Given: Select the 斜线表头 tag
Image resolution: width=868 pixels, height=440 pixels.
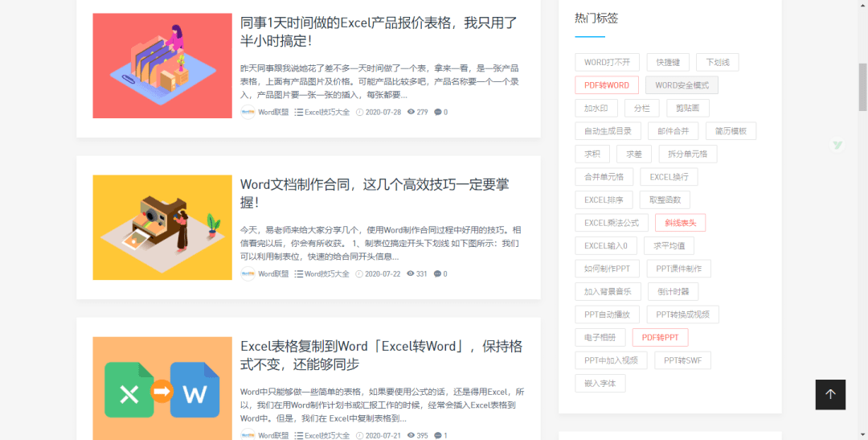Looking at the screenshot, I should click(x=681, y=223).
